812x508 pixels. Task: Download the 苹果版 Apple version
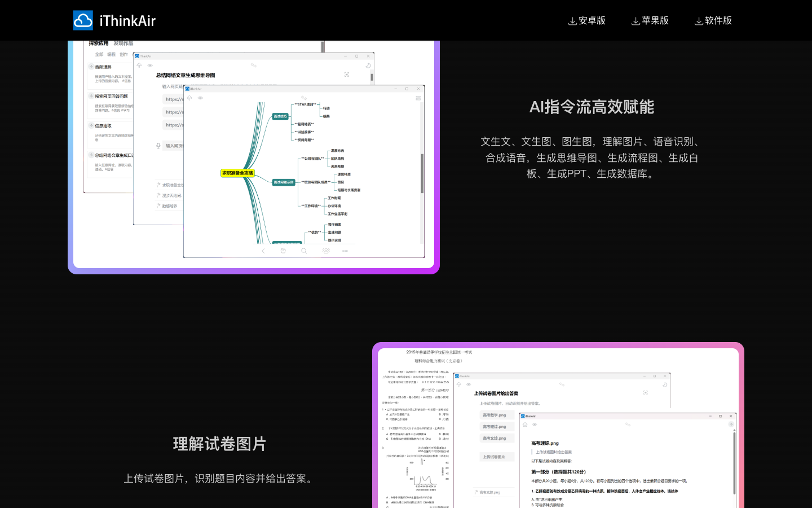coord(650,20)
